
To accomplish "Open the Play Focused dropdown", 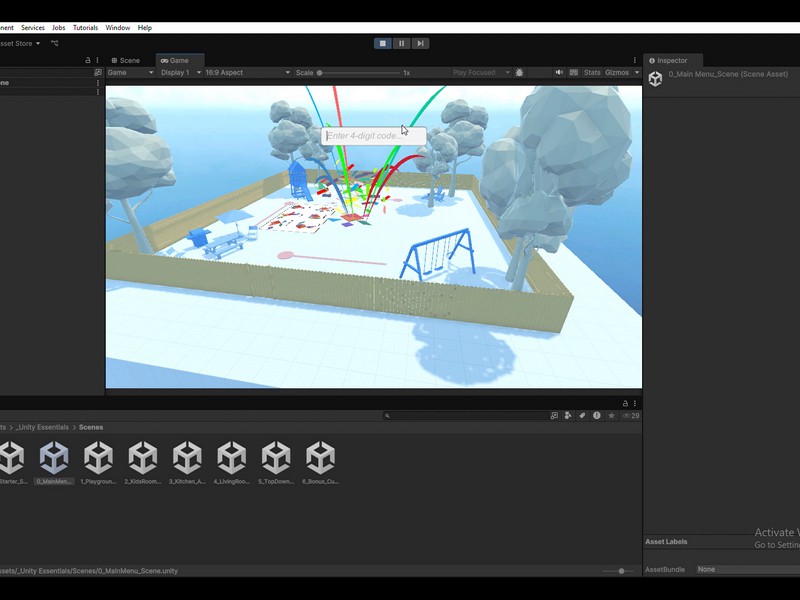I will tap(480, 73).
